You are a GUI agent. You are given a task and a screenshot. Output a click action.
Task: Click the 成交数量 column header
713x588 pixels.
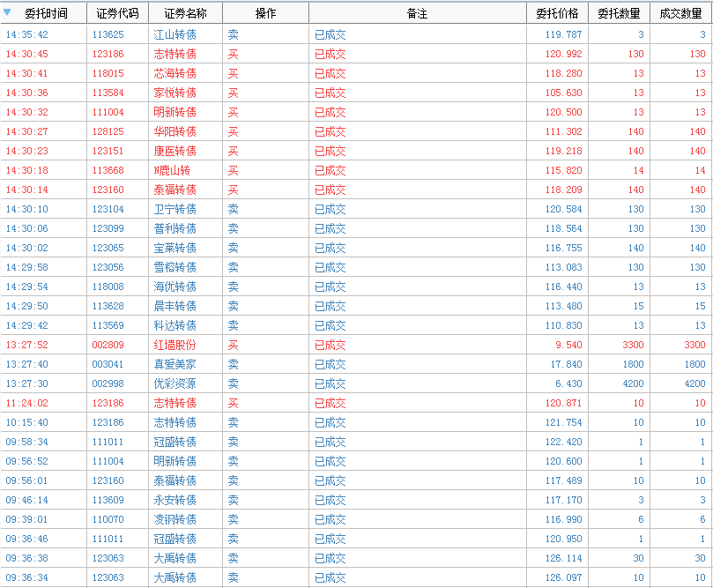680,13
